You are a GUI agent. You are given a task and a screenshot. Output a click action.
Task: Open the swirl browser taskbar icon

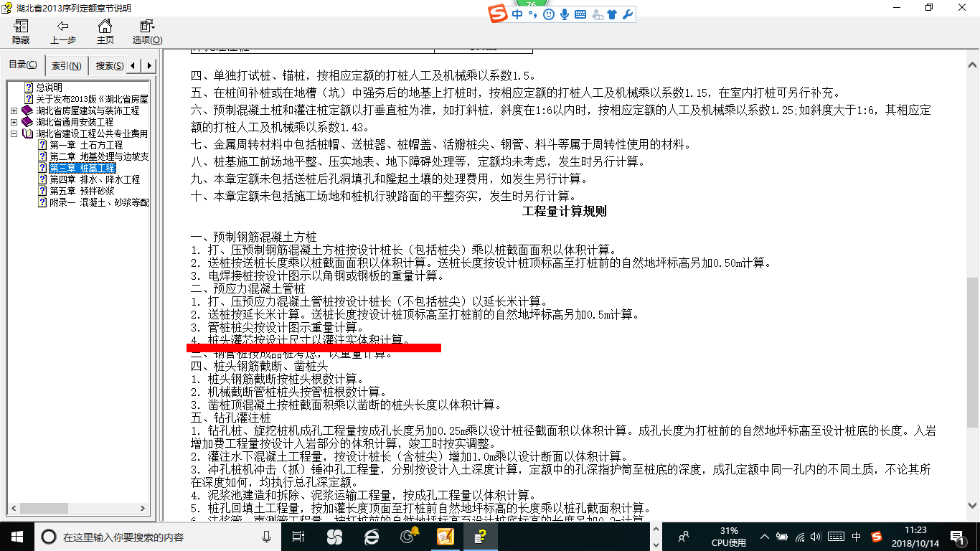(x=408, y=537)
